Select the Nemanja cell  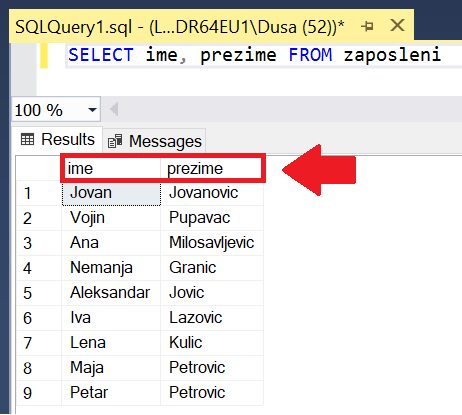coord(111,268)
